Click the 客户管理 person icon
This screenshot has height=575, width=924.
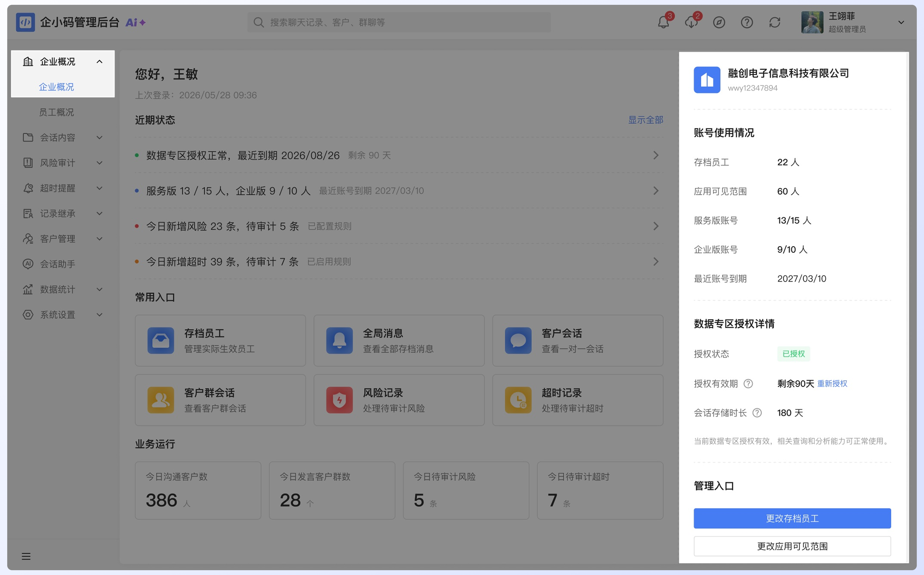[28, 238]
